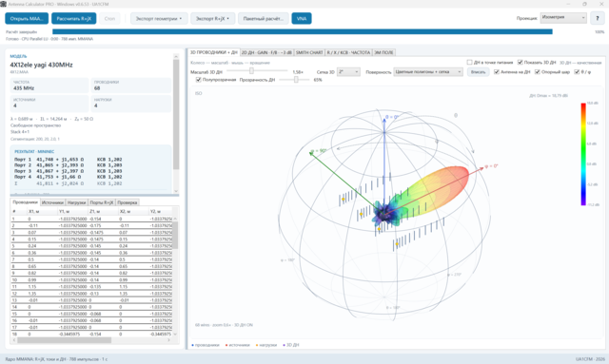
Task: Open the Экспорт геометрии dropdown
Action: (159, 19)
